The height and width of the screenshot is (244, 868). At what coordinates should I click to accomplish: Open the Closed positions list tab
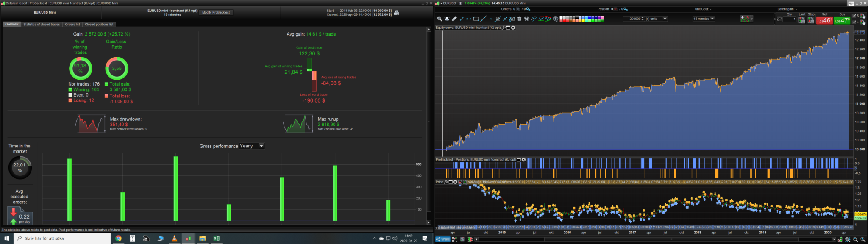[x=99, y=24]
